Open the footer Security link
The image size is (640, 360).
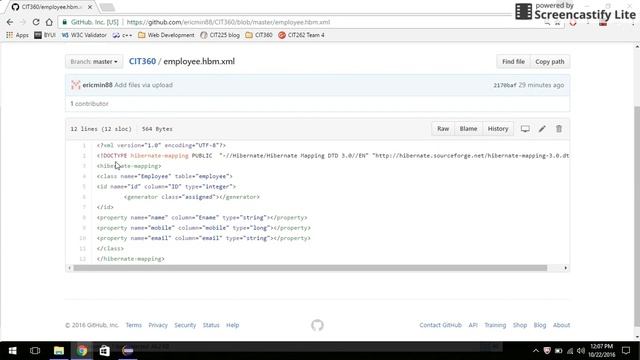coord(185,325)
